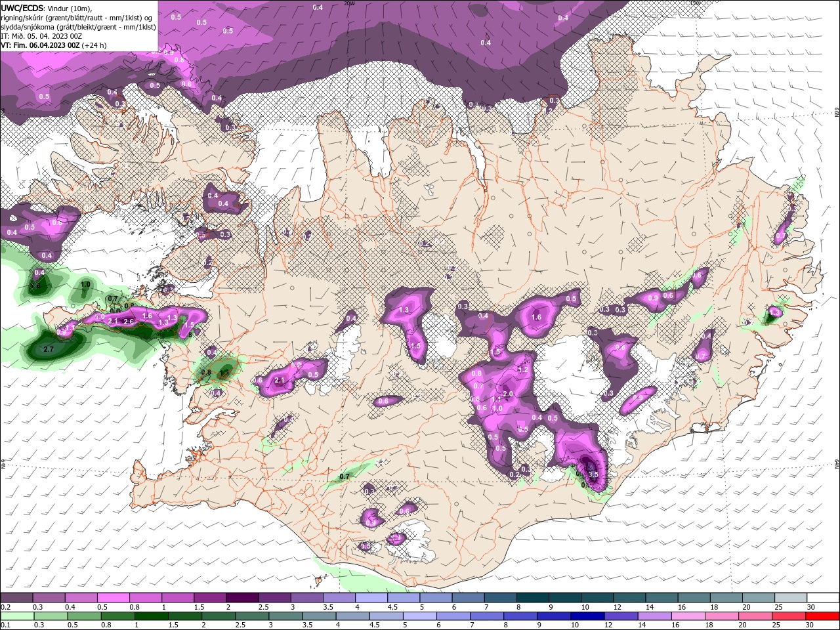Click the pale grey swatch between upper 25 and 30
The image size is (840, 630).
(x=791, y=598)
